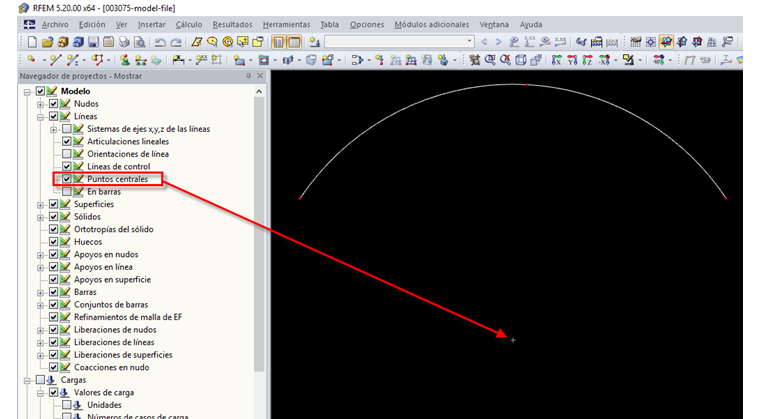Screen dimensions: 760x419
Task: Open Print preview with magnifier icon
Action: pyautogui.click(x=140, y=42)
